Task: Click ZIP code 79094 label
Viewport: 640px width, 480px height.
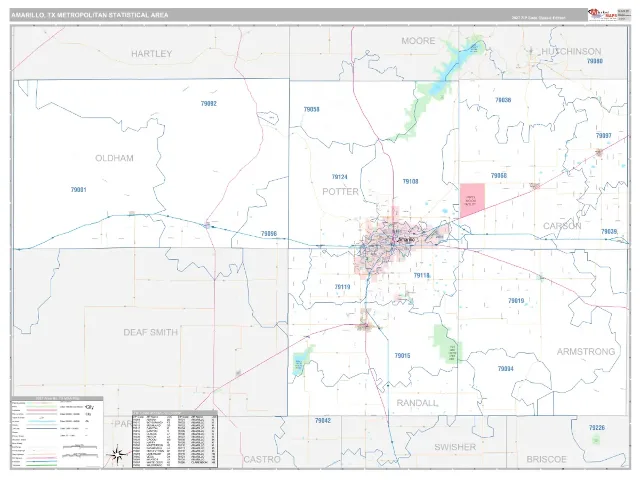Action: tap(506, 369)
